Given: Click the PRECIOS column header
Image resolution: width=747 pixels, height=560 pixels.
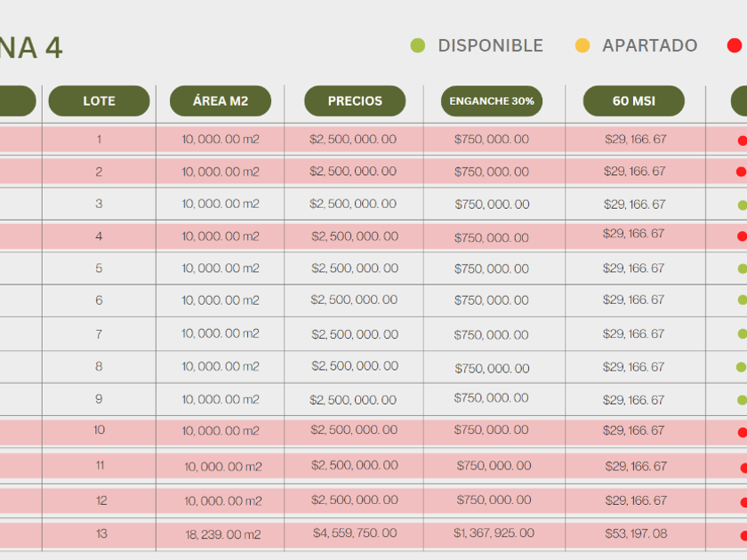Looking at the screenshot, I should point(355,101).
